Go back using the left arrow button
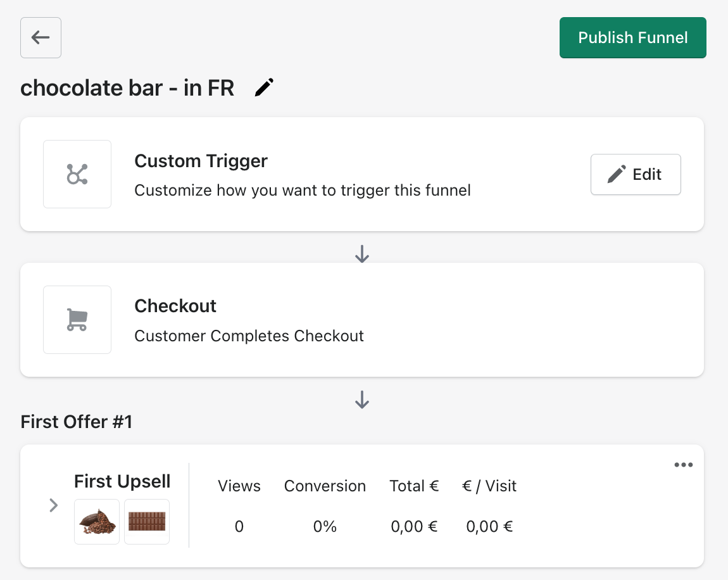Screen dimensions: 728x580 click(41, 37)
